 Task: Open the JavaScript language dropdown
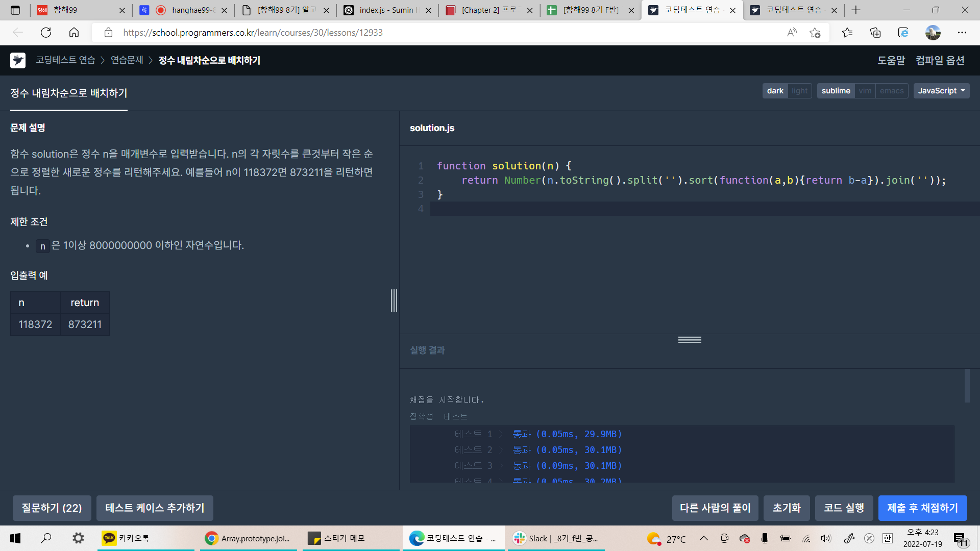pyautogui.click(x=941, y=91)
